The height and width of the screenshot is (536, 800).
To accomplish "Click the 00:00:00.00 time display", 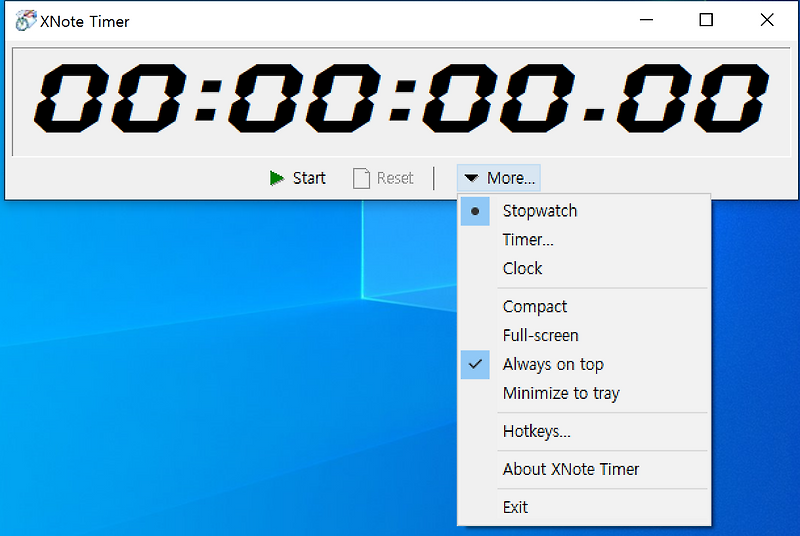I will [x=401, y=102].
